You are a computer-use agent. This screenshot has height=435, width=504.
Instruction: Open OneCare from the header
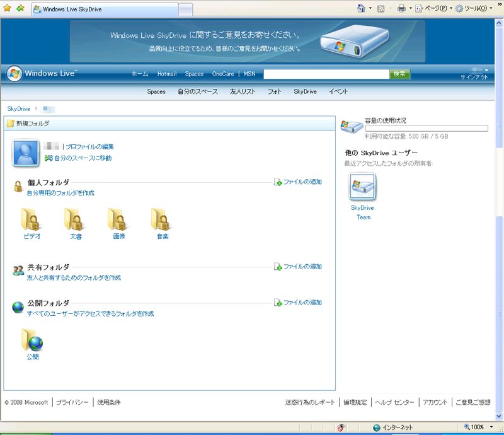223,74
